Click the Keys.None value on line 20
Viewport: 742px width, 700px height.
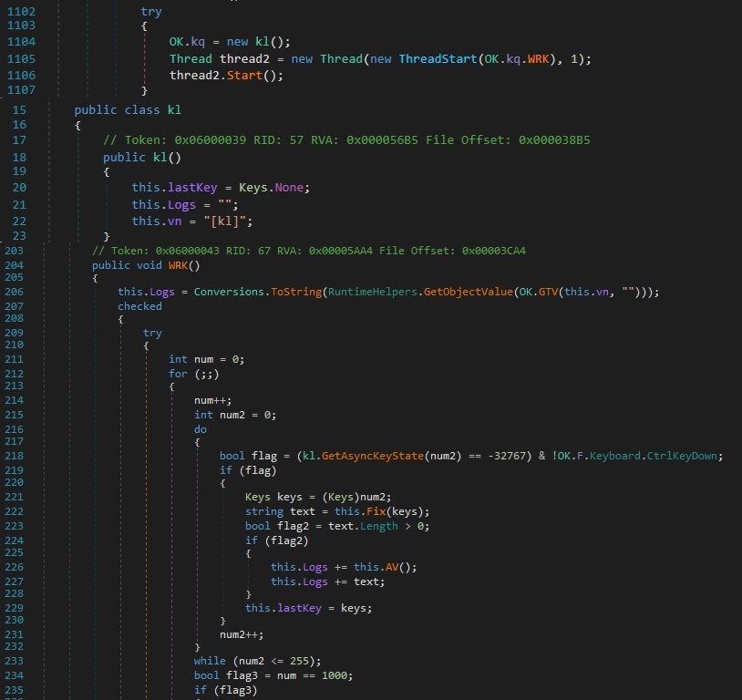tap(271, 188)
